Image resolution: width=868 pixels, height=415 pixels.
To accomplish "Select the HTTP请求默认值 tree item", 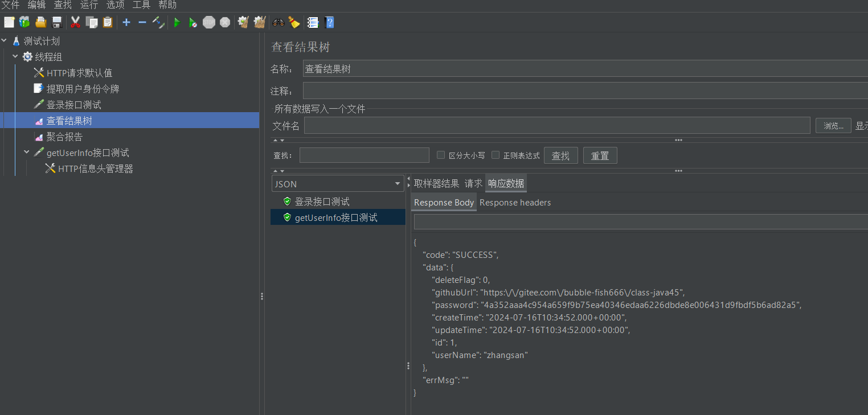I will click(x=79, y=73).
